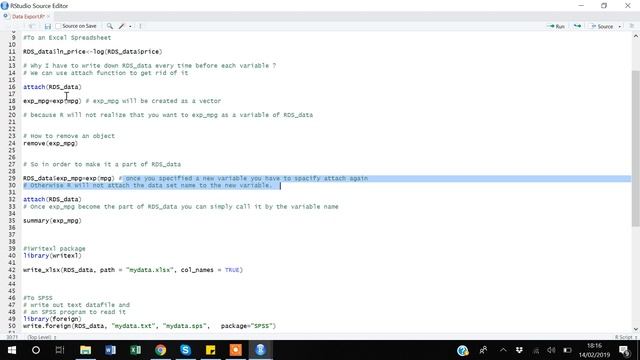640x360 pixels.
Task: Open the People icon in tray
Action: 483,350
